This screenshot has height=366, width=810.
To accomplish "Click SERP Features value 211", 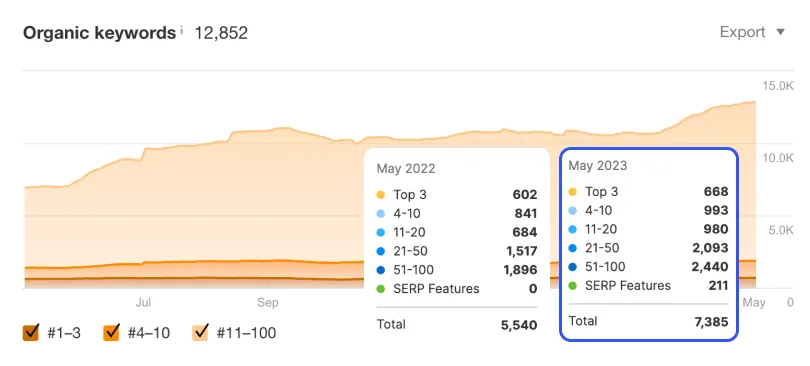I will [718, 285].
